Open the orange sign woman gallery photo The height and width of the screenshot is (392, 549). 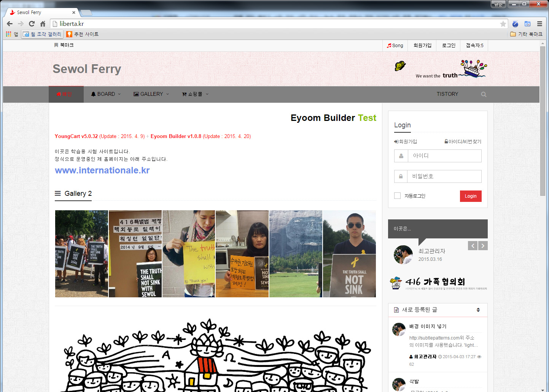click(x=242, y=254)
